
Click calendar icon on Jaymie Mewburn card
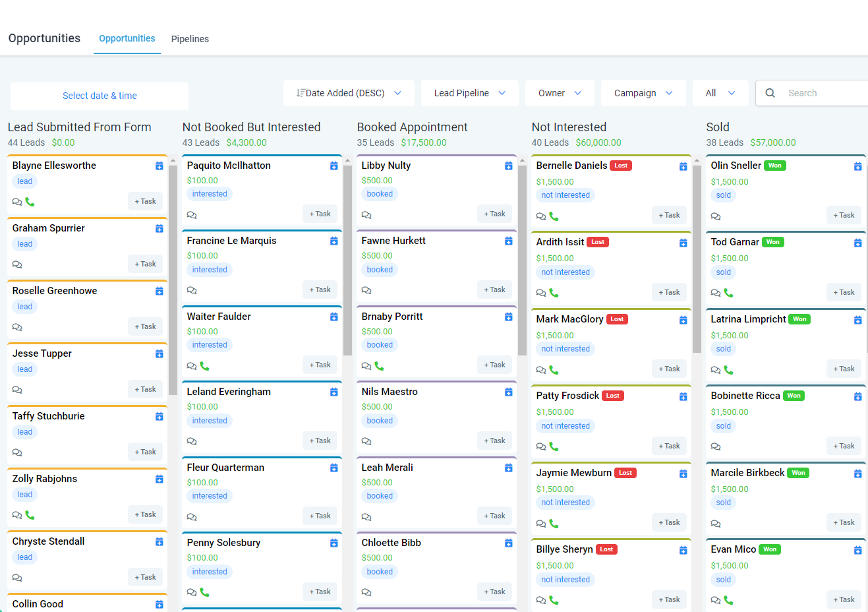[x=683, y=474]
